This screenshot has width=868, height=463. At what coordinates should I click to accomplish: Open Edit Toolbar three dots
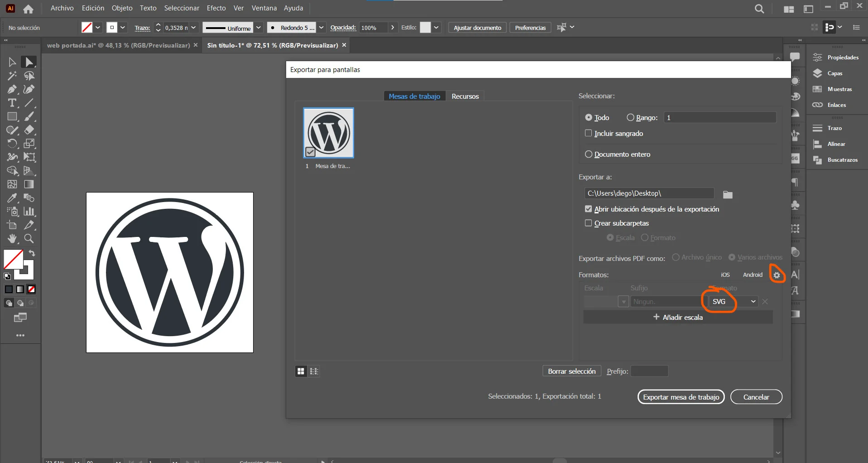point(20,336)
